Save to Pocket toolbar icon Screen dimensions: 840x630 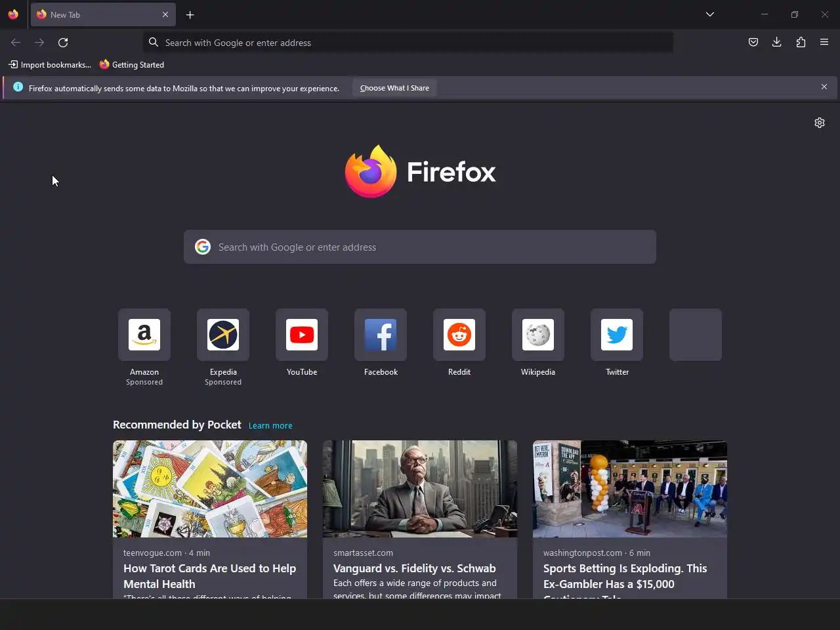[x=753, y=43]
